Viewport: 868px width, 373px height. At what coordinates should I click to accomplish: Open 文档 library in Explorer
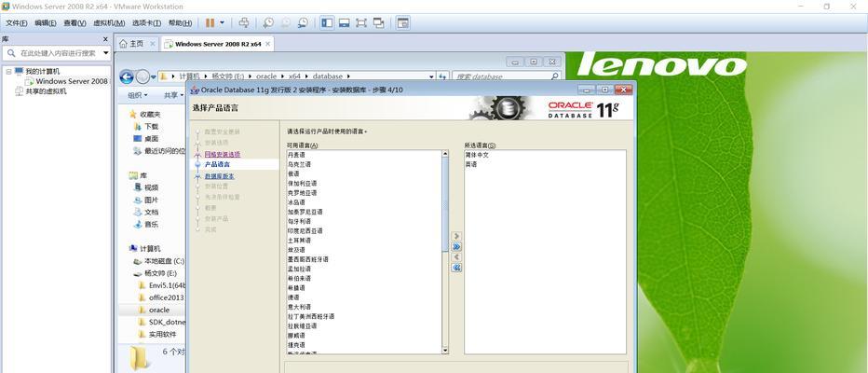pos(151,212)
